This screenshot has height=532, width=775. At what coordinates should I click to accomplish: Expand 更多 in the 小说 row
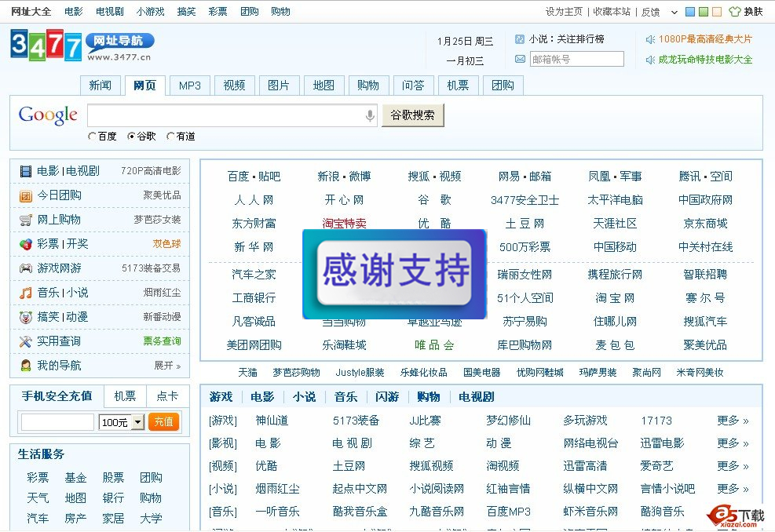click(733, 489)
